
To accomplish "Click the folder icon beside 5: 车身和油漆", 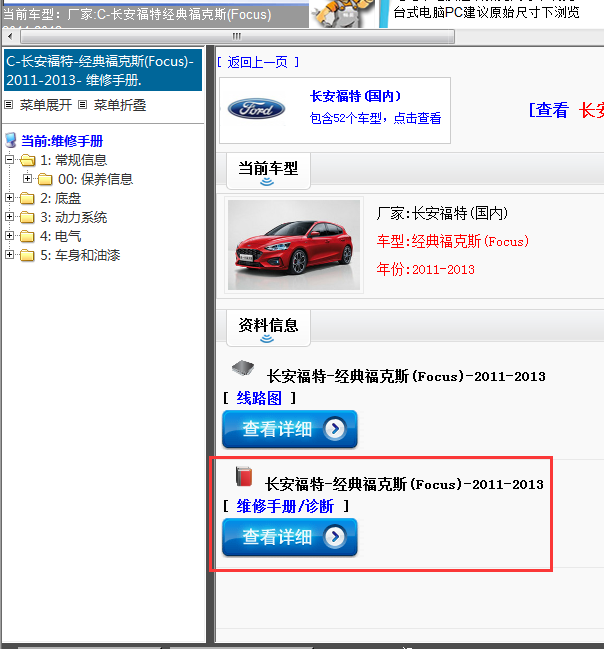I will tap(27, 255).
